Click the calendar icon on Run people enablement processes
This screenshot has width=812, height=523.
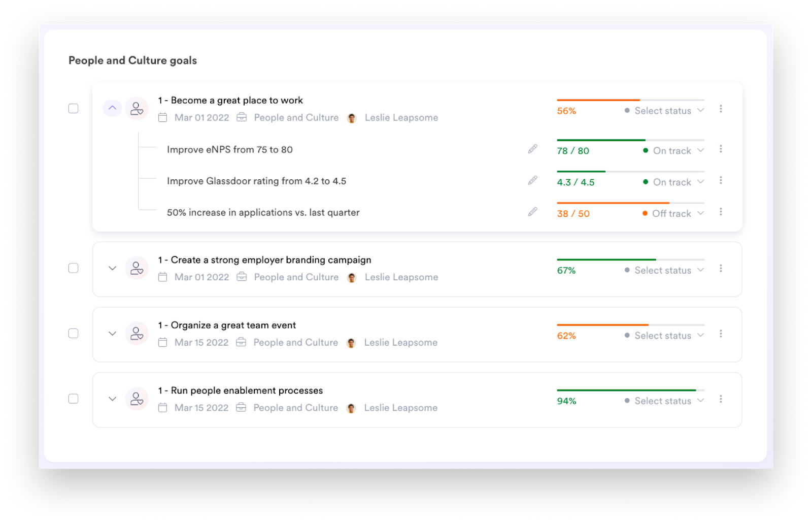(x=162, y=408)
